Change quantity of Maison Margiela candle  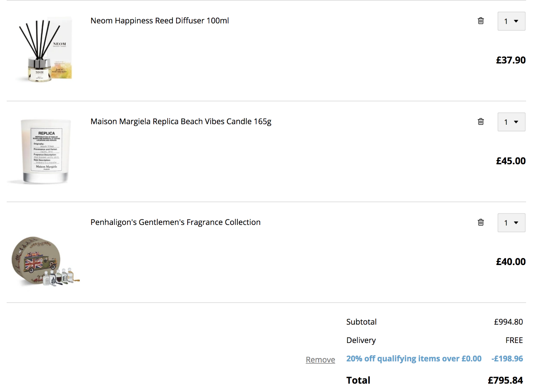[511, 122]
